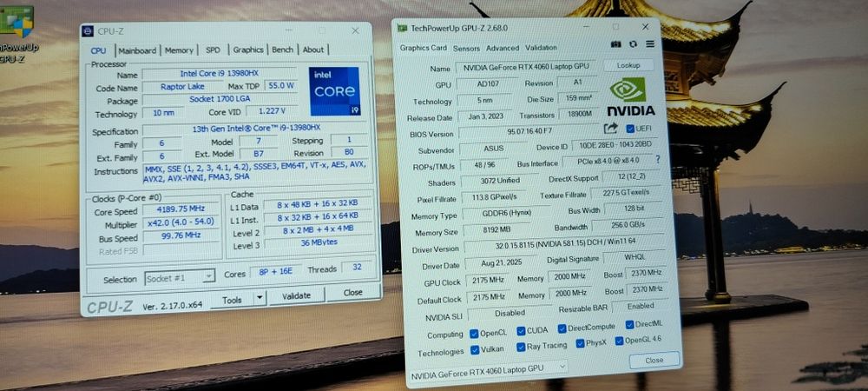The width and height of the screenshot is (868, 391).
Task: Click the Cores value 8P + 16E
Action: click(x=276, y=271)
